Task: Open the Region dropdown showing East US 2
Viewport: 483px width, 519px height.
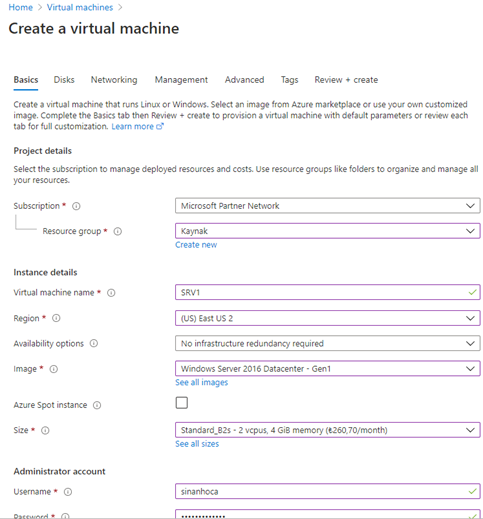Action: (328, 318)
